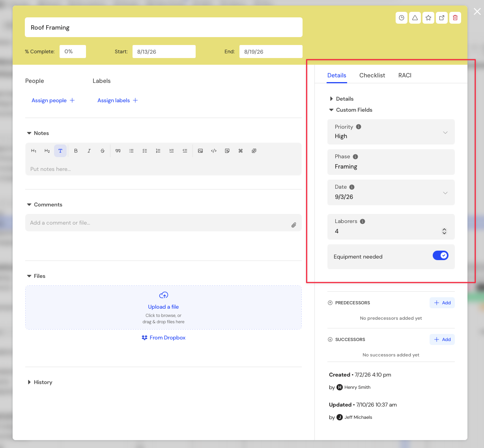The height and width of the screenshot is (448, 484).
Task: Star this task as favorite
Action: tap(428, 18)
